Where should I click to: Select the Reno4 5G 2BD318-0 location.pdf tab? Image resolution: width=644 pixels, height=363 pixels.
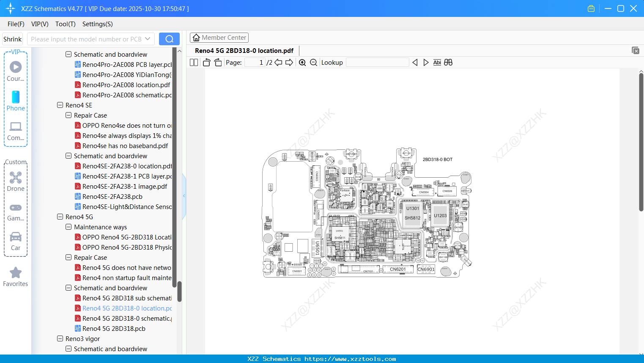click(244, 50)
